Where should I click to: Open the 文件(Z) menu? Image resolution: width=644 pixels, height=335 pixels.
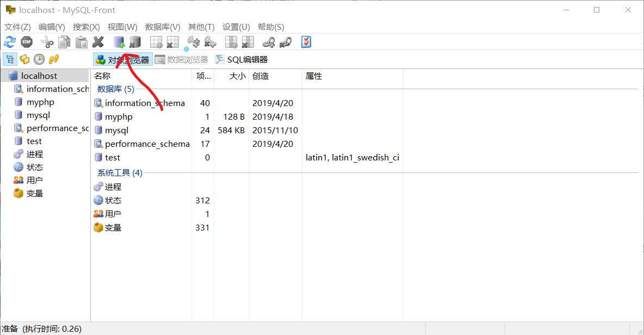(x=17, y=27)
